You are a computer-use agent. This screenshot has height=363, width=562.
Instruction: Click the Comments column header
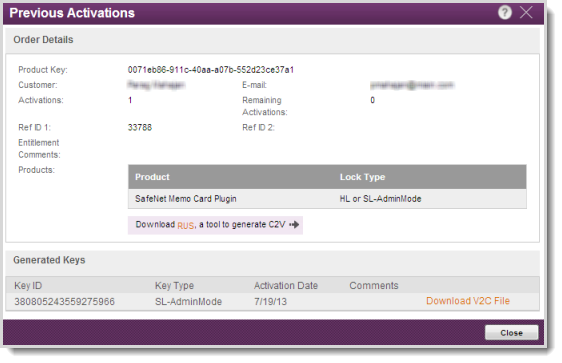tap(374, 286)
